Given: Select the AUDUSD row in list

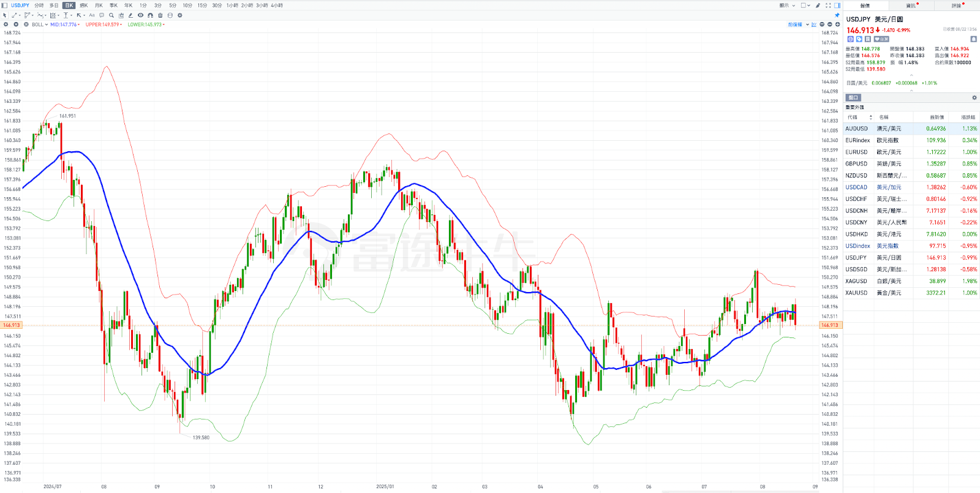Looking at the screenshot, I should pos(911,129).
